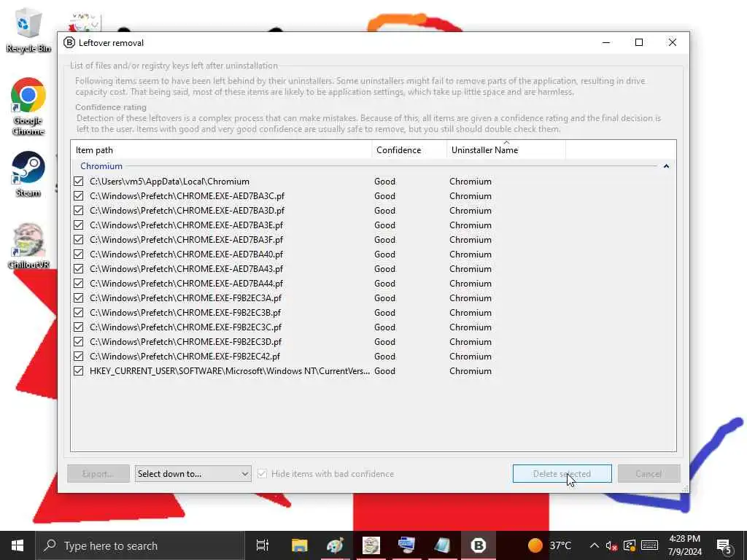Open the Recycle Bin desktop icon

28,30
